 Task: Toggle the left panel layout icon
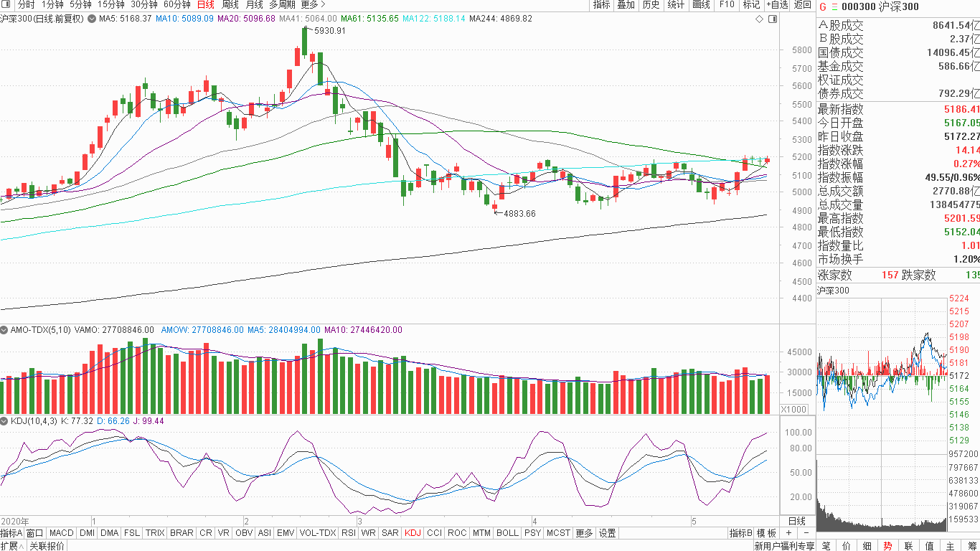(6, 4)
